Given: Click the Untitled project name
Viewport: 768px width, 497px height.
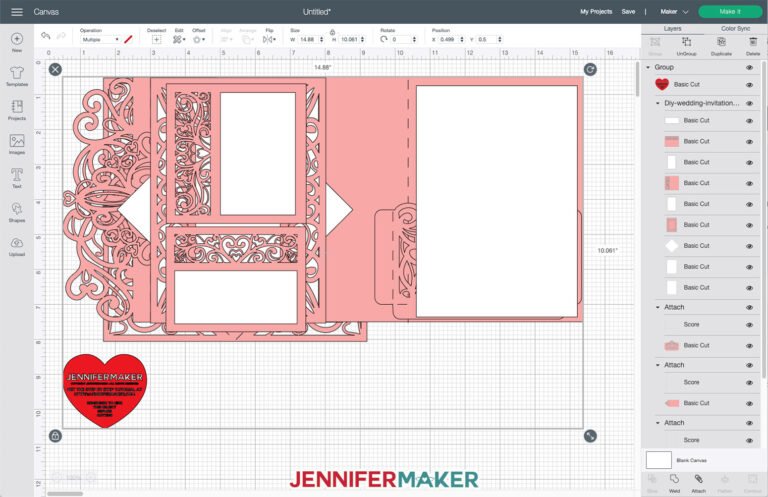Looking at the screenshot, I should pyautogui.click(x=316, y=12).
